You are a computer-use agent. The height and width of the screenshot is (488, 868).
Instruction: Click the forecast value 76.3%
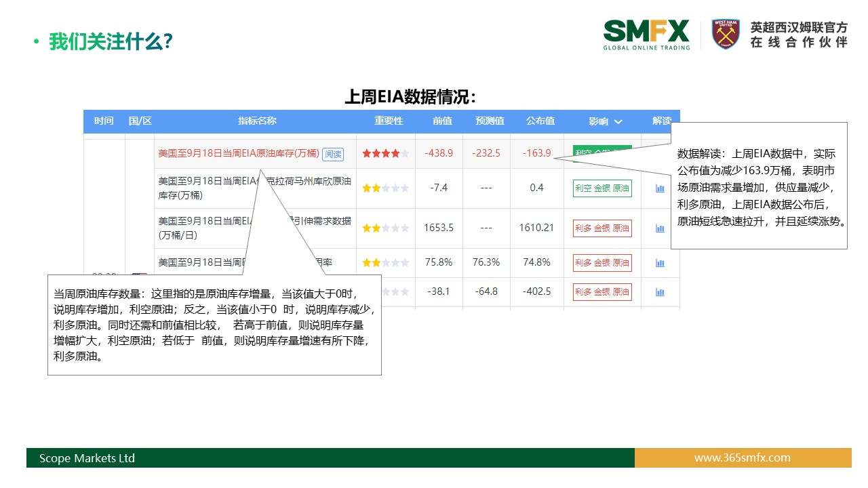486,262
